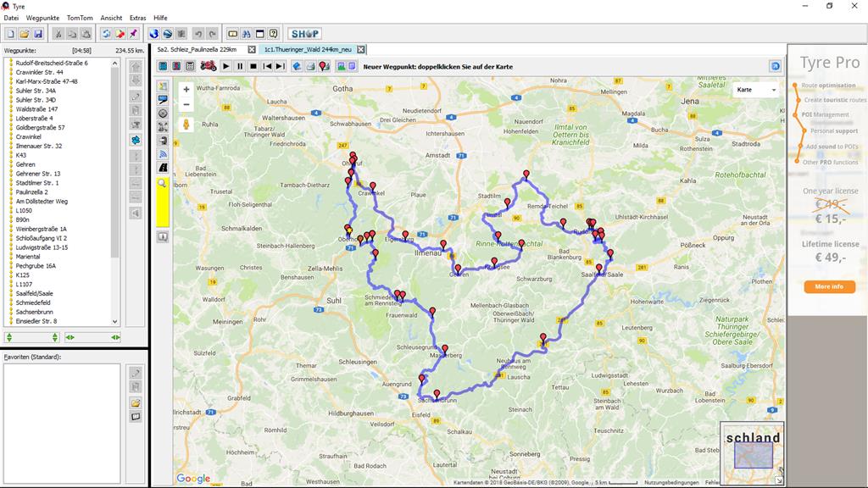The height and width of the screenshot is (488, 868).
Task: Open the Wegpunkte menu
Action: pos(42,18)
